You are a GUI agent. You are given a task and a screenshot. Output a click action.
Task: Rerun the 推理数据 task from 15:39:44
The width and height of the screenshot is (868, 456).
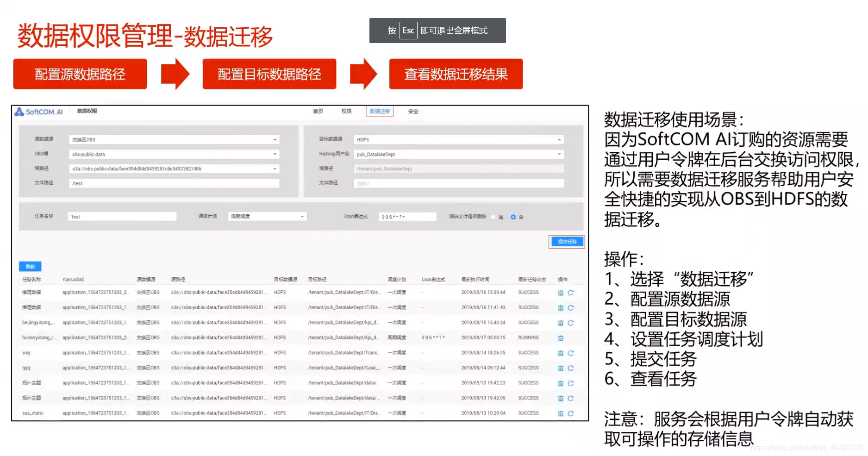point(571,293)
